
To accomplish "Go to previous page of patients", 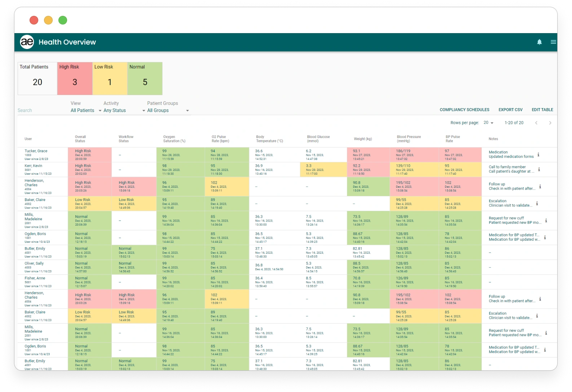I will [x=536, y=123].
